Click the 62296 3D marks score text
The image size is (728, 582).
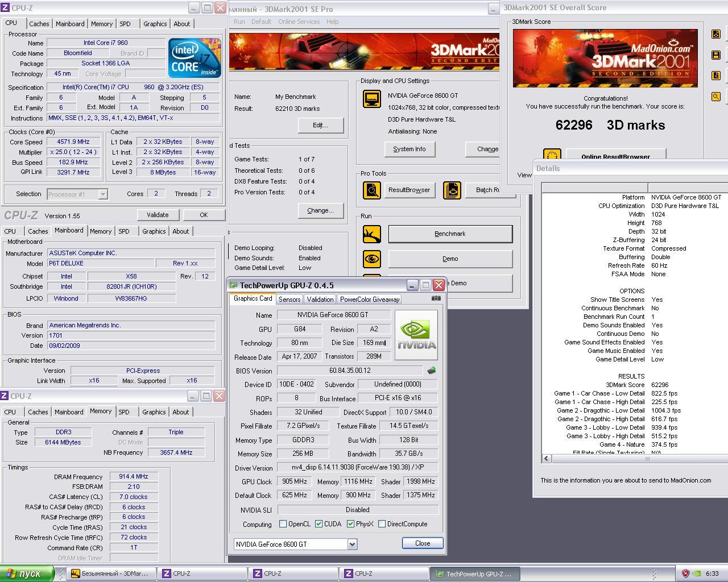[610, 125]
